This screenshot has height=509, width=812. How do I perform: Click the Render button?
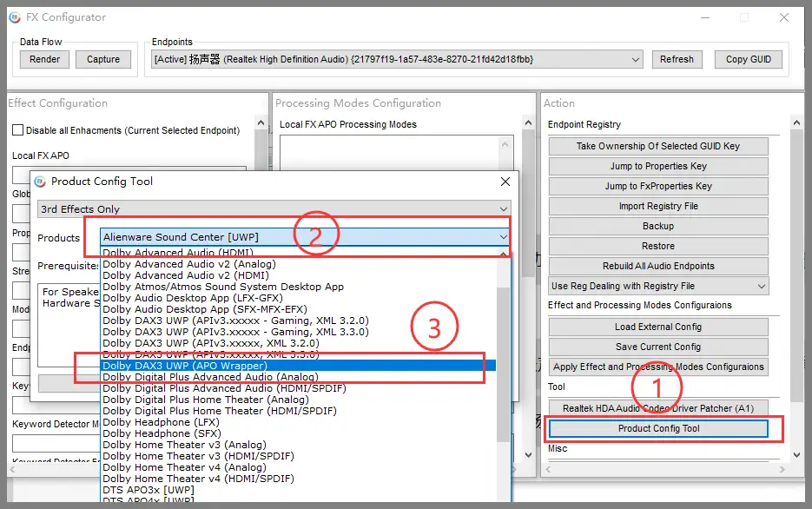44,59
